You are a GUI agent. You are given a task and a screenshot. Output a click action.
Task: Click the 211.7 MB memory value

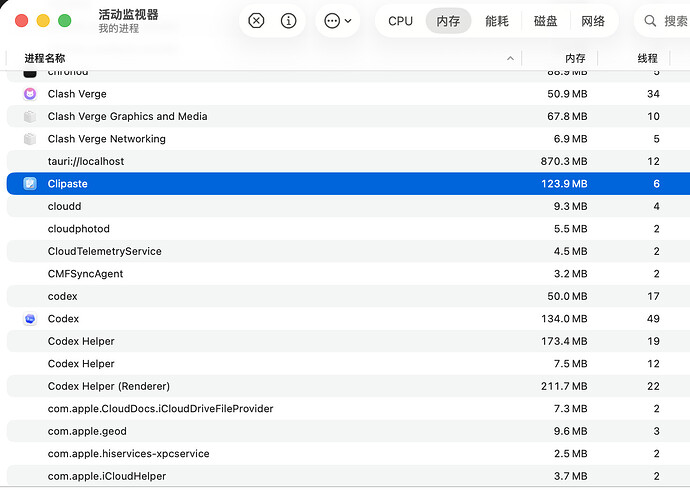[x=564, y=386]
